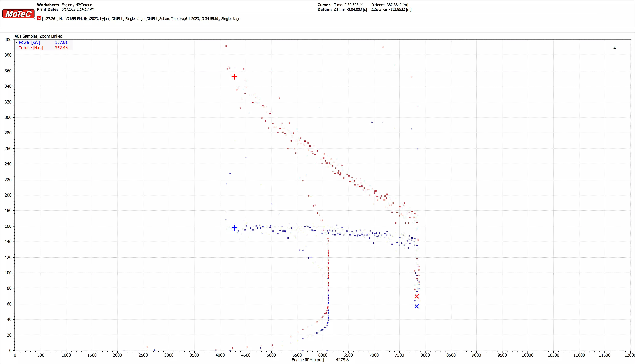Click the MoTeC logo

pos(18,14)
